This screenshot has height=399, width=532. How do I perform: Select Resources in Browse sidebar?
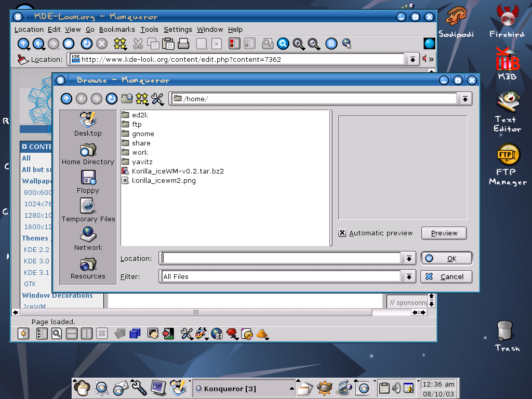click(88, 268)
